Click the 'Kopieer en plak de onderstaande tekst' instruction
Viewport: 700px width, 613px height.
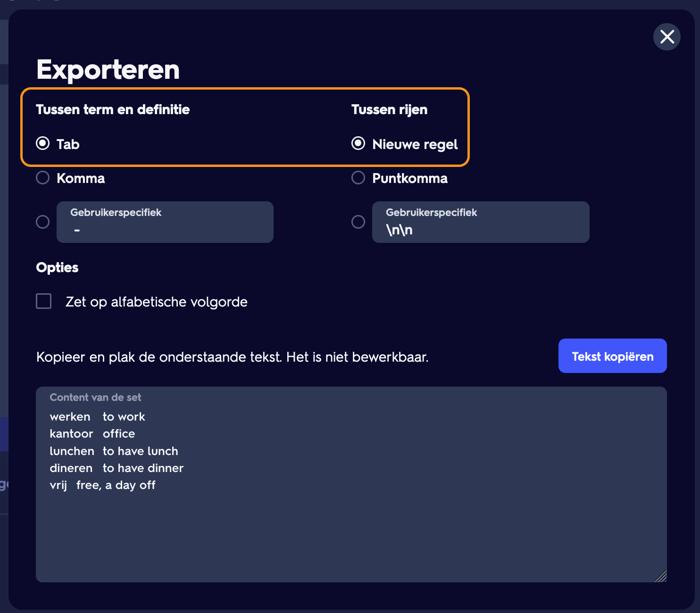coord(233,357)
